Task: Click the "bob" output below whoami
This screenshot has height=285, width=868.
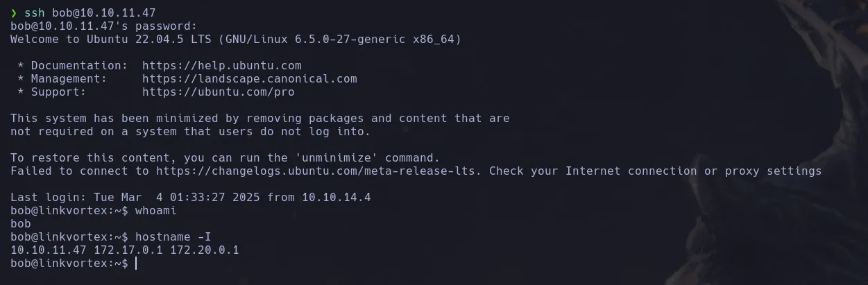Action: (20, 224)
